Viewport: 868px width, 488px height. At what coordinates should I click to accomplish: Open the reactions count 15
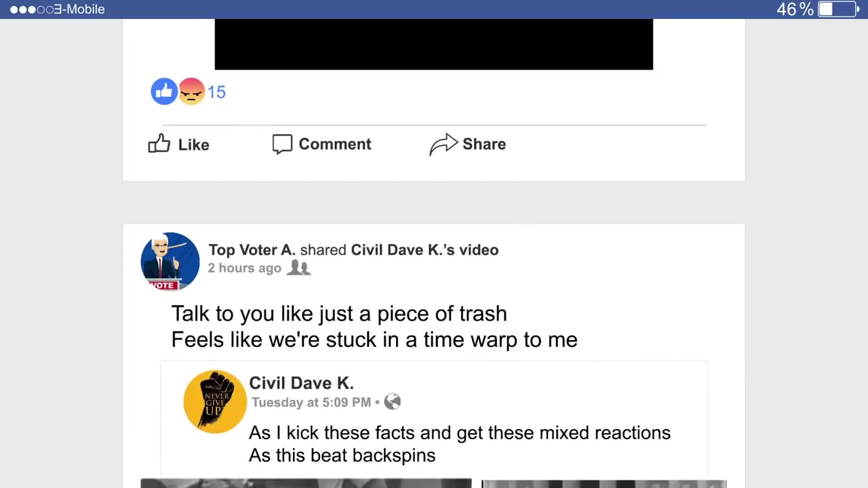pos(216,92)
